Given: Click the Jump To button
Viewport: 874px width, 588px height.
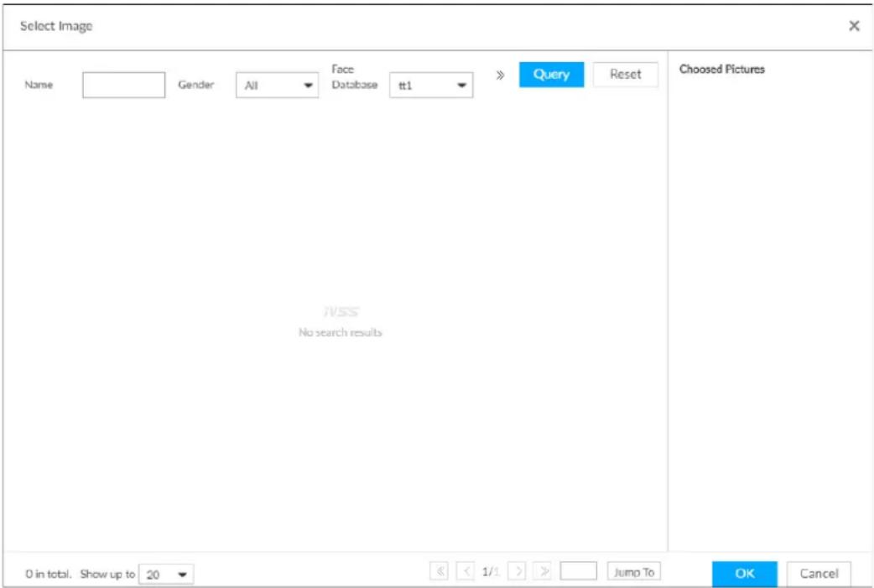Looking at the screenshot, I should coord(634,572).
